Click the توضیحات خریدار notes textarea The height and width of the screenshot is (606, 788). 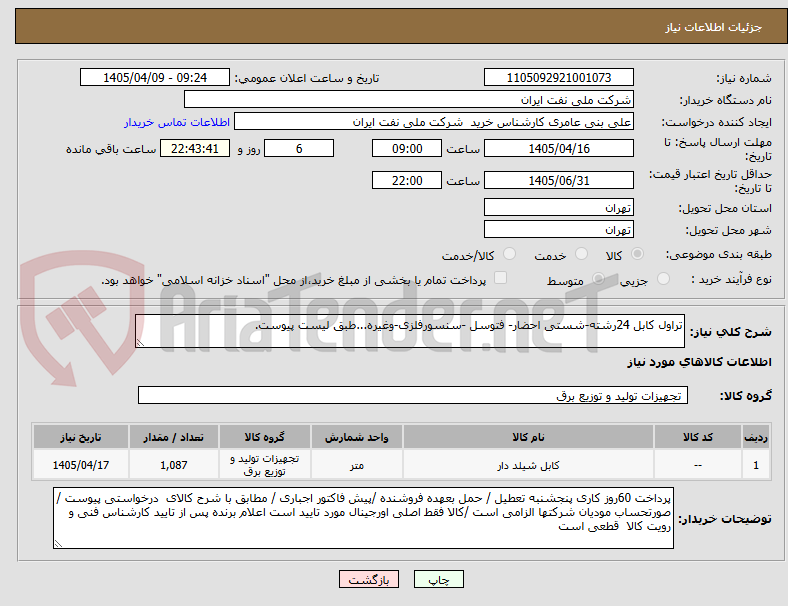(x=363, y=518)
